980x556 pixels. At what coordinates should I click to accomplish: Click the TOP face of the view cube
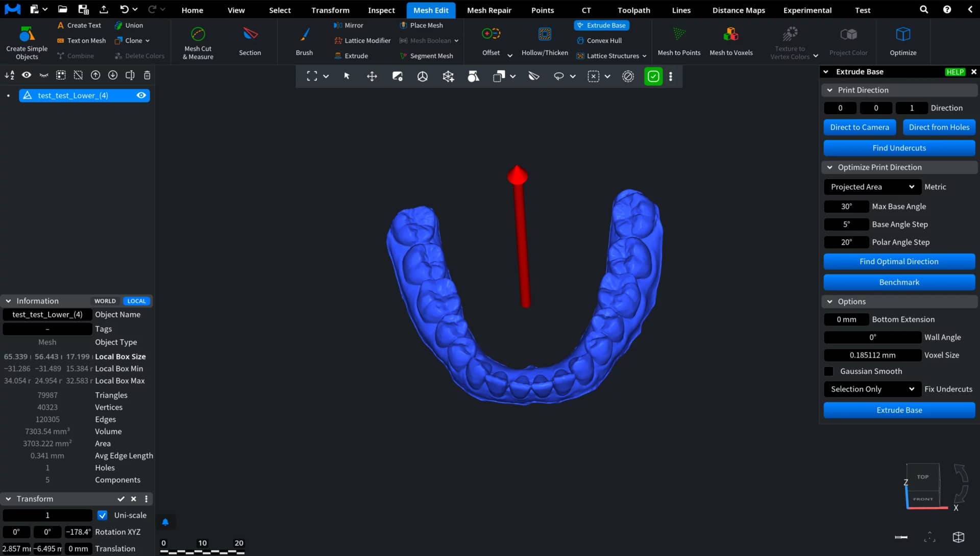pyautogui.click(x=922, y=477)
